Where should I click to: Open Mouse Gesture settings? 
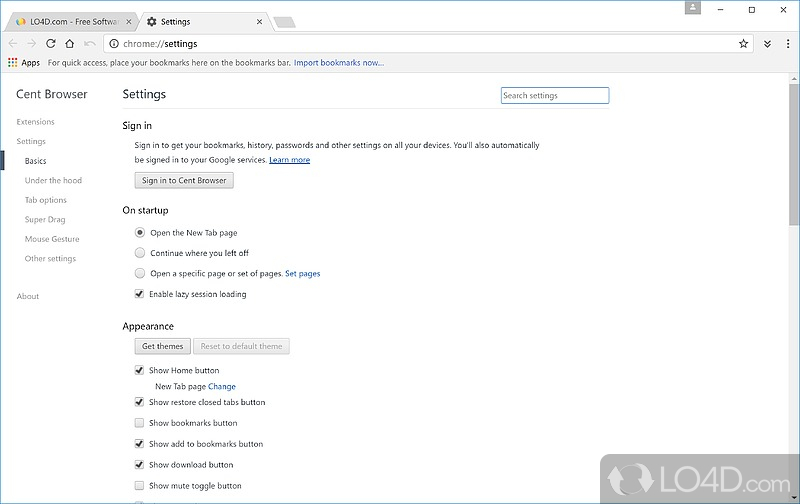point(52,239)
